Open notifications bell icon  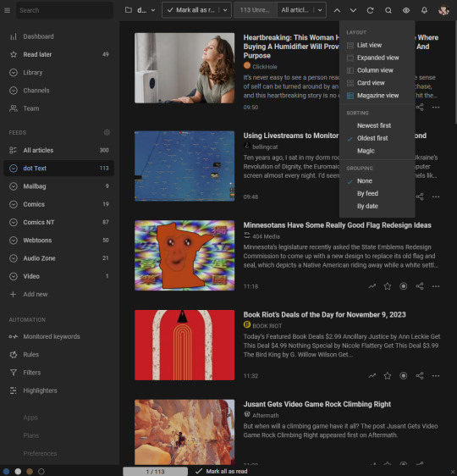[x=424, y=10]
